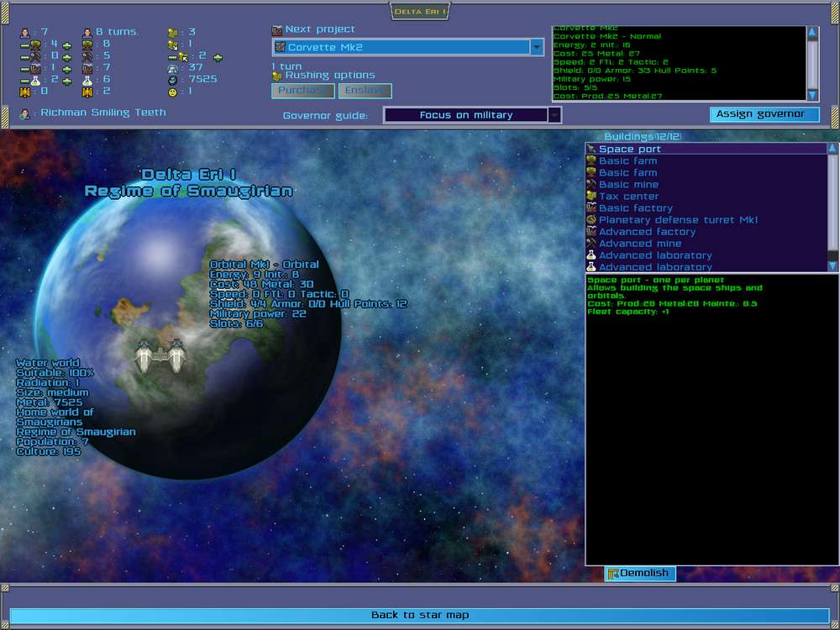Click the Assign governor button
The width and height of the screenshot is (840, 630).
[764, 114]
